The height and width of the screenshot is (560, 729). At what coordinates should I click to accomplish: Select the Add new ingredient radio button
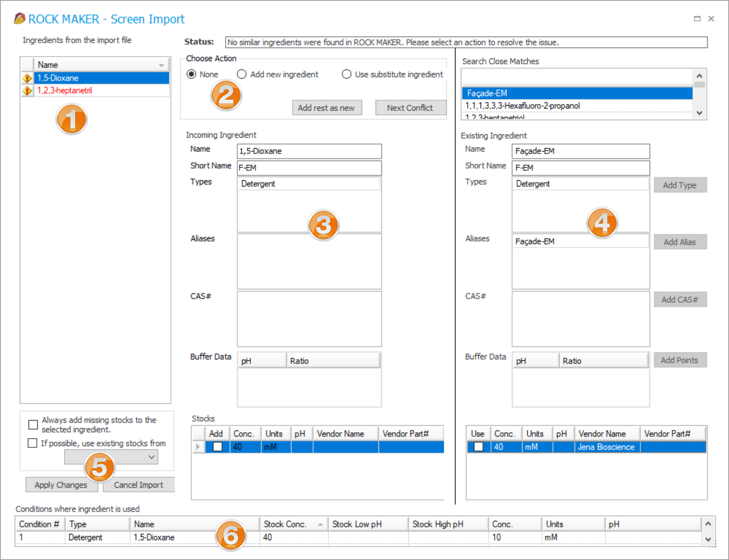[x=241, y=74]
